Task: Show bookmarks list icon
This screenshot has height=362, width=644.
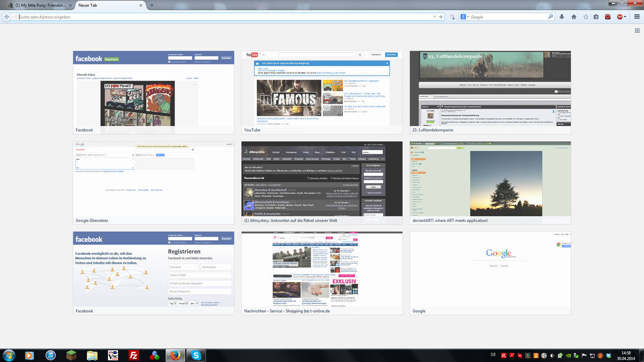Action: [596, 17]
